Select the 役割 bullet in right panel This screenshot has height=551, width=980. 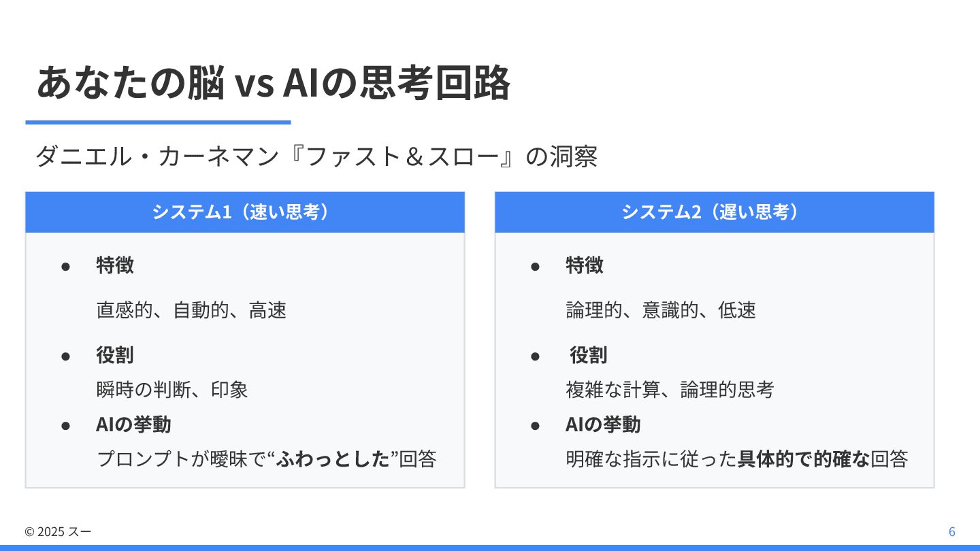pos(589,355)
